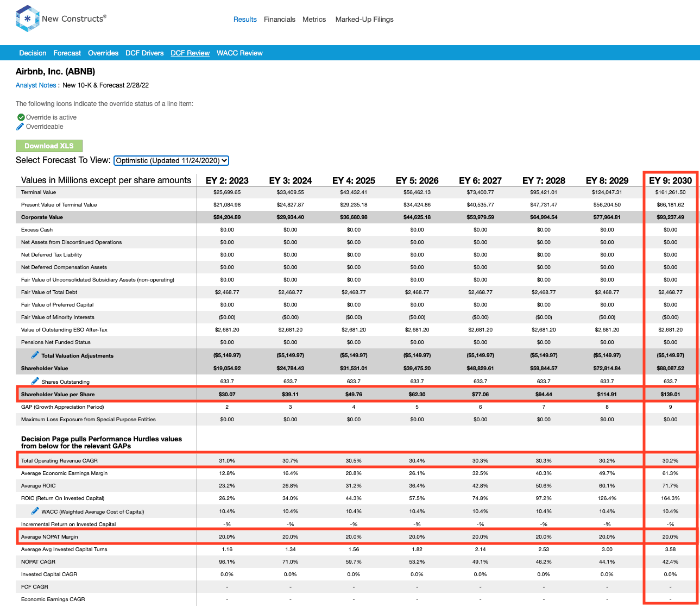Click GAP (Growth Appreciation Period) label
The image size is (700, 606).
click(62, 407)
